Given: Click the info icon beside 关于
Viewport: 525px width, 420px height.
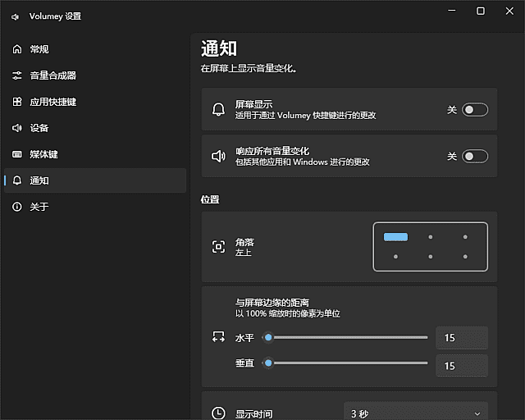Looking at the screenshot, I should (x=17, y=207).
